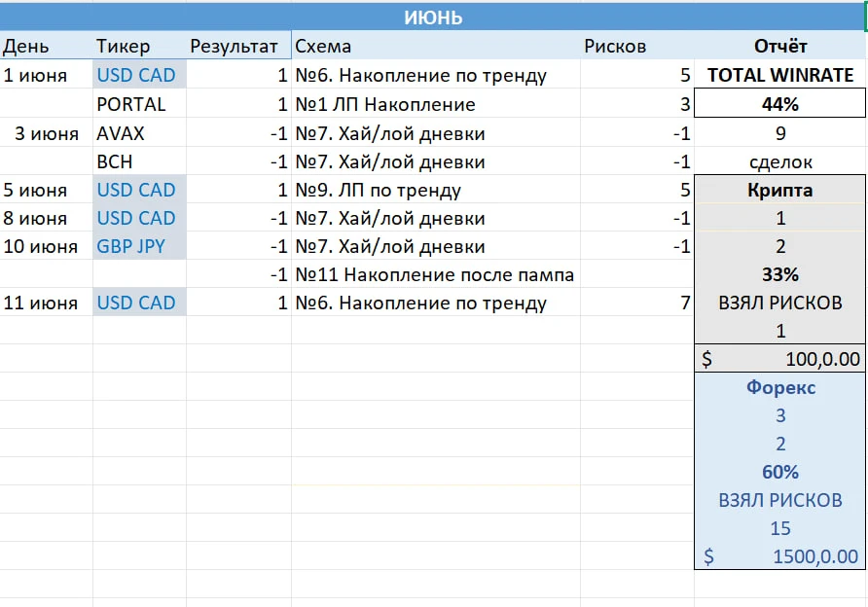Select the $ 1500,0.00 cell
Viewport: 868px width, 607px height.
click(780, 555)
